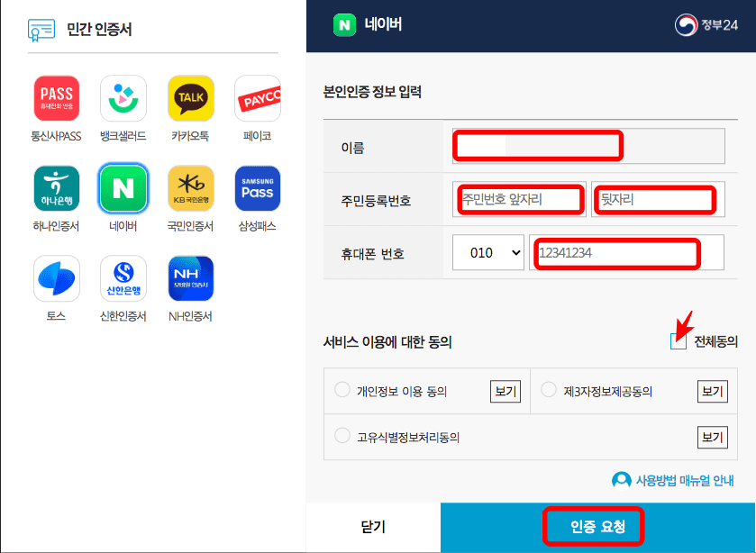
Task: Click the 닫기 close button
Action: click(x=373, y=527)
